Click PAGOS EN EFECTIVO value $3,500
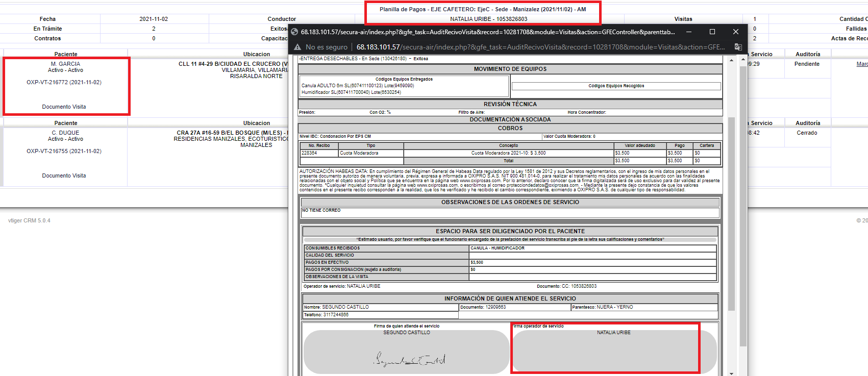The image size is (868, 376). pos(477,262)
